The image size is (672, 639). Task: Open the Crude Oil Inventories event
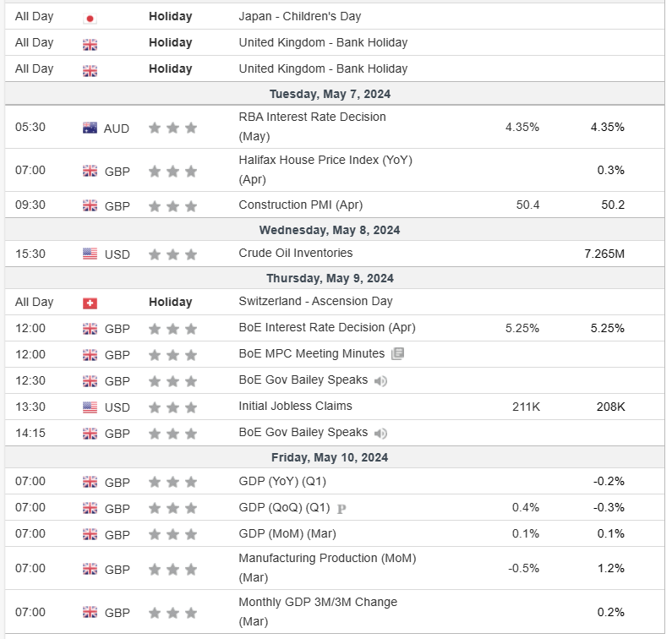coord(296,253)
